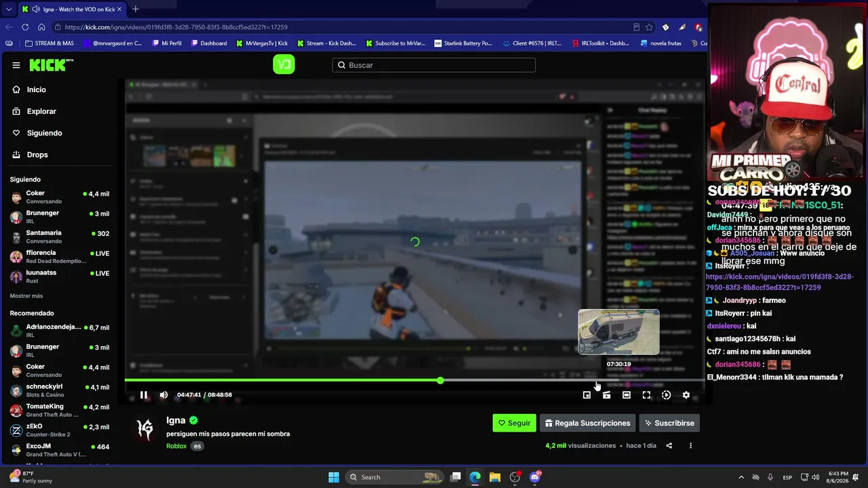Open a new browser tab
This screenshot has width=868, height=488.
coord(136,9)
